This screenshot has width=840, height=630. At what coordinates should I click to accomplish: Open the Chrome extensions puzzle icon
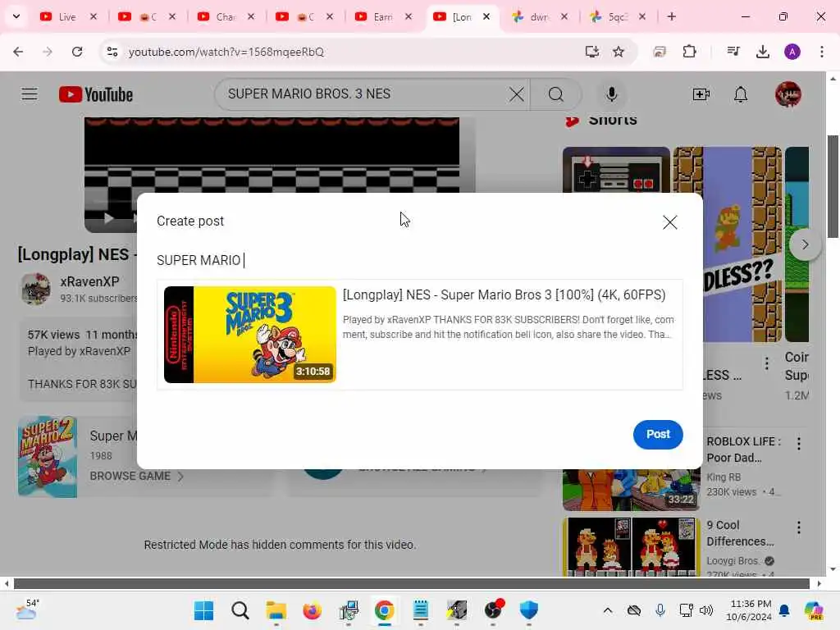pyautogui.click(x=689, y=52)
